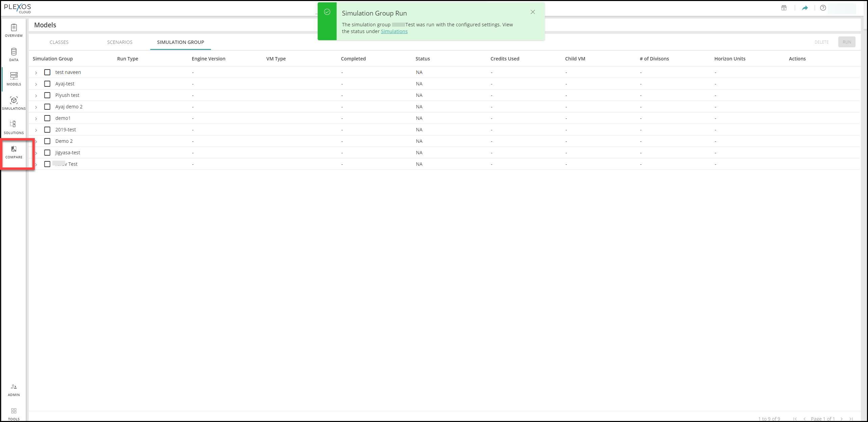Check the Ayaj-test checkbox
This screenshot has width=868, height=422.
(47, 84)
